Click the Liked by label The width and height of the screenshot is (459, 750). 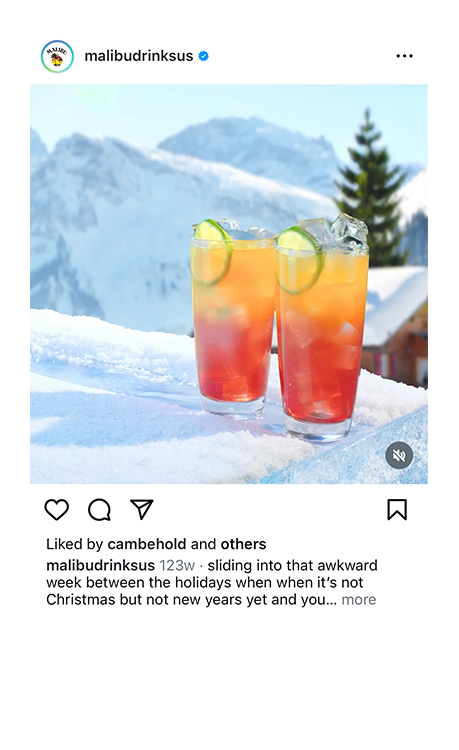click(75, 544)
